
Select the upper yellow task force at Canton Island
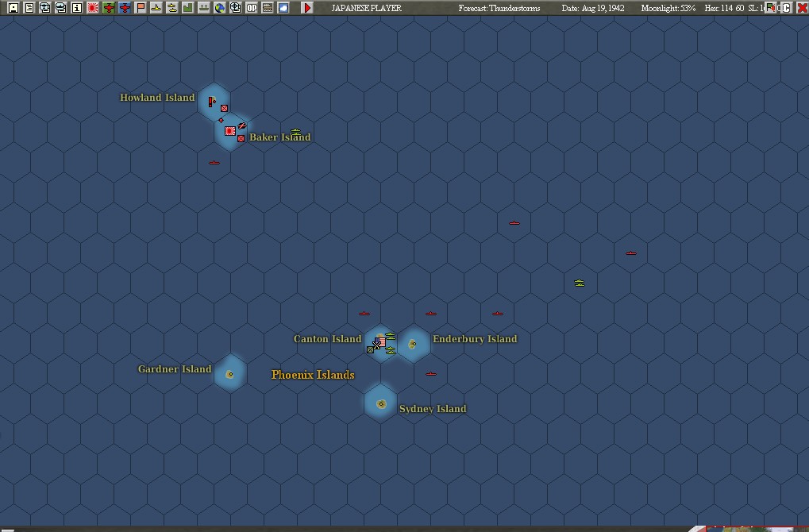pos(391,336)
